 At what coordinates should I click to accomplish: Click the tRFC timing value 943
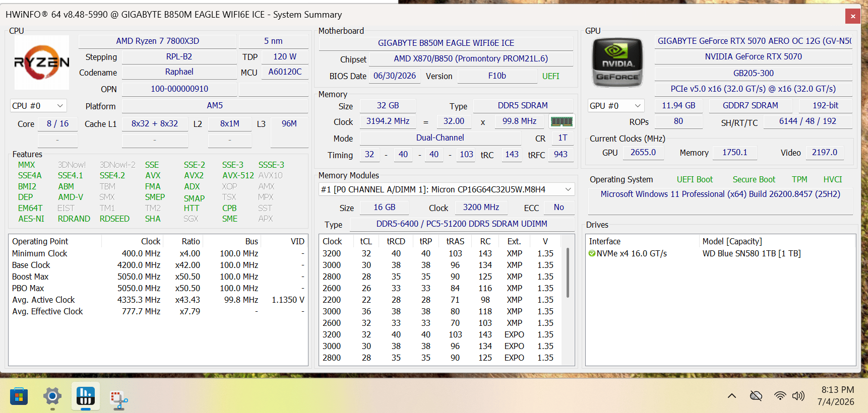point(561,155)
